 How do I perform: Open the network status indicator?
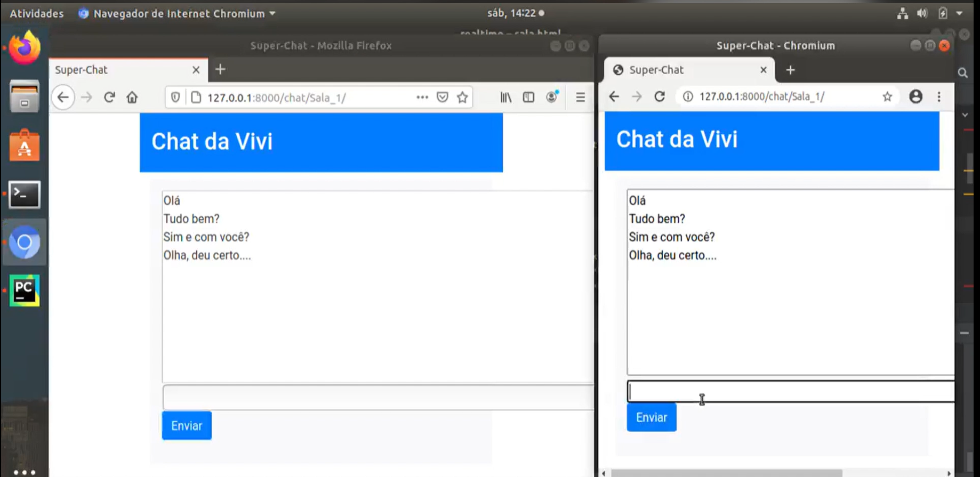[x=902, y=13]
